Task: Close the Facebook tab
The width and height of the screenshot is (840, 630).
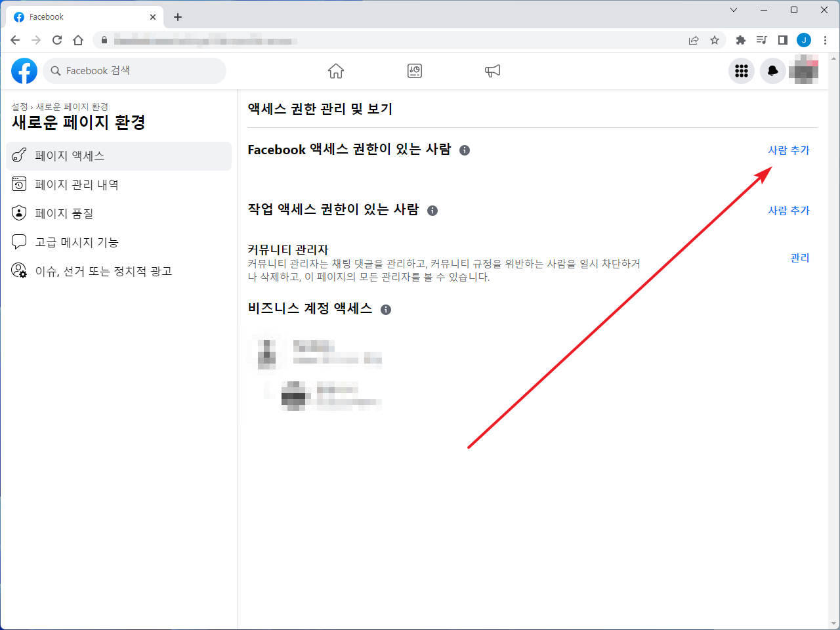Action: click(x=153, y=17)
